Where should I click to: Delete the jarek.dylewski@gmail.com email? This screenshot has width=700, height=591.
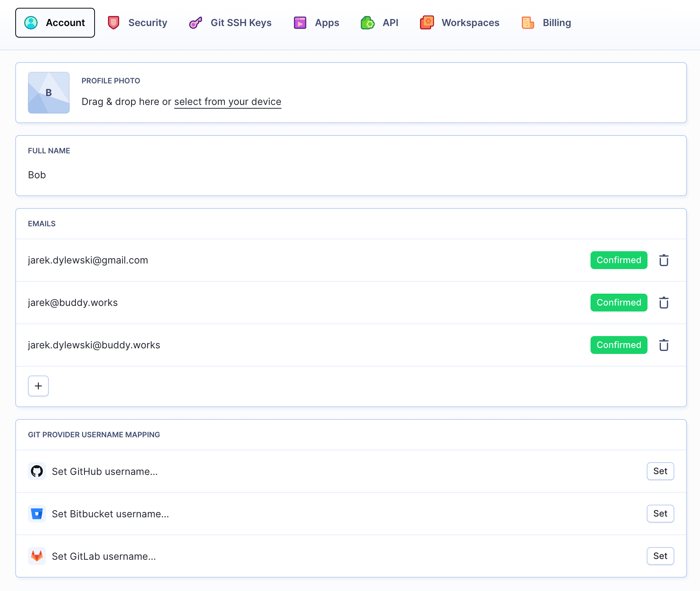pyautogui.click(x=664, y=260)
